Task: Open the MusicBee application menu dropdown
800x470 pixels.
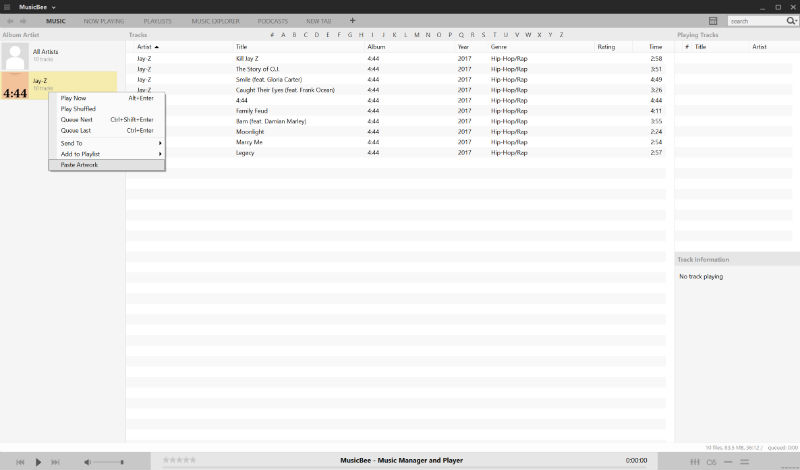Action: tap(40, 6)
